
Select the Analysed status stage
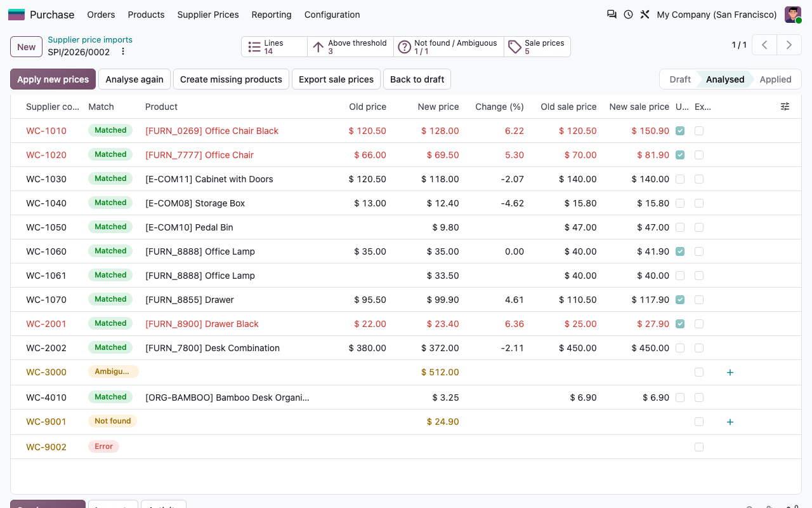[x=725, y=79]
